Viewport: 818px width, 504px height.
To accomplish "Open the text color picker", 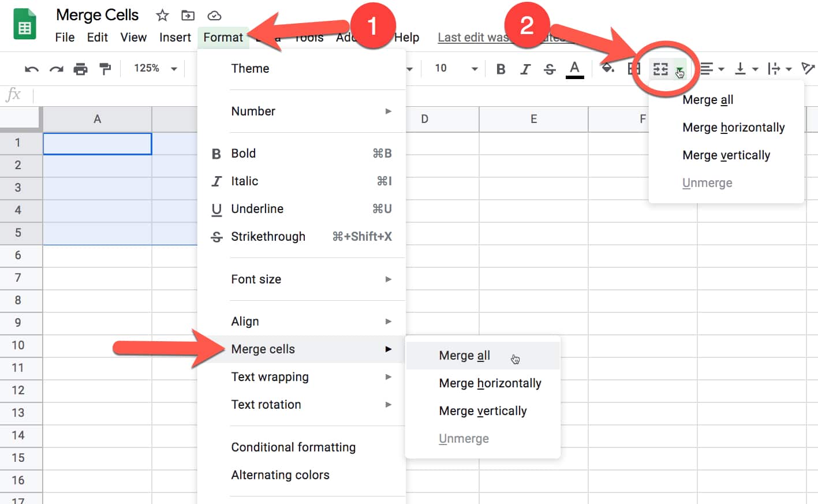I will (574, 69).
